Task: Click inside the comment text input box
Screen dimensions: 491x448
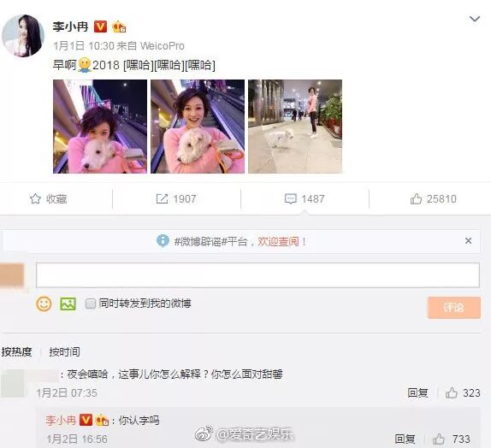Action: point(257,275)
